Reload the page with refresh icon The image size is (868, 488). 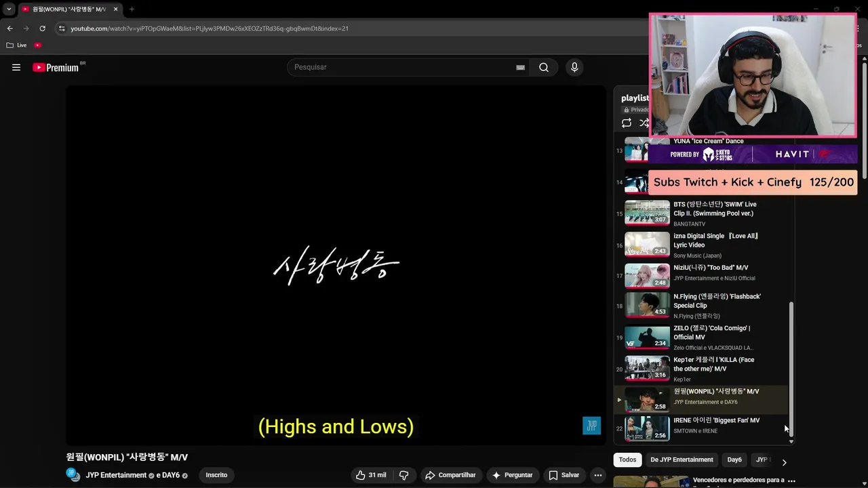42,28
